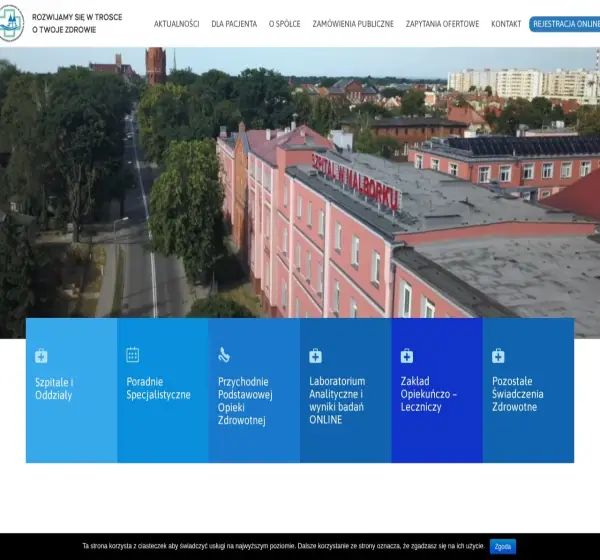The width and height of the screenshot is (600, 560).
Task: Click the phone icon above Przychodnie Podstawowej Opieki
Action: click(x=224, y=354)
